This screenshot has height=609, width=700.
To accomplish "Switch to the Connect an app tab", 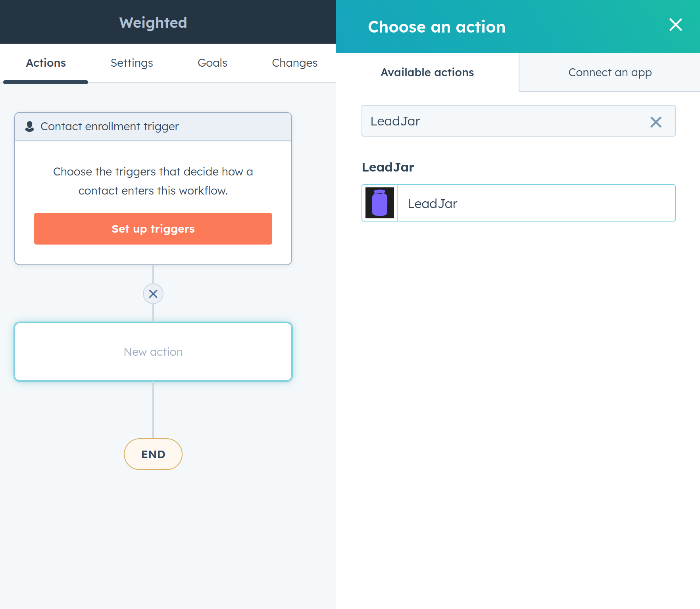I will point(610,72).
